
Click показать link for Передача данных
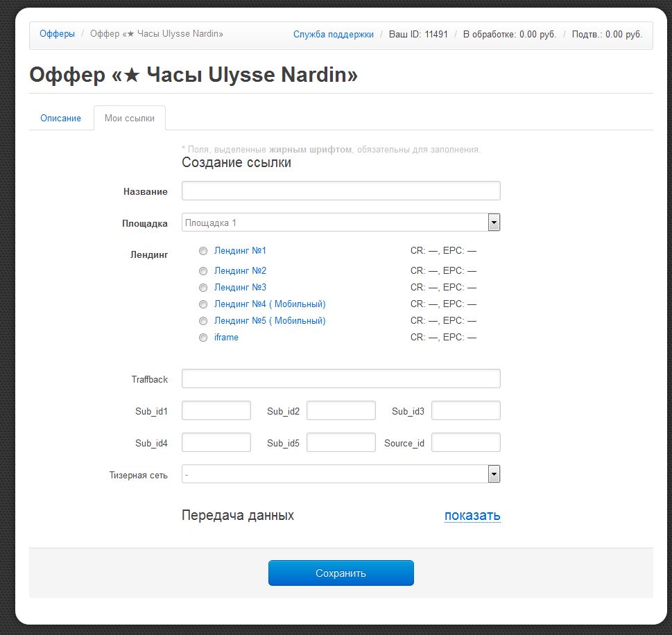coord(472,516)
